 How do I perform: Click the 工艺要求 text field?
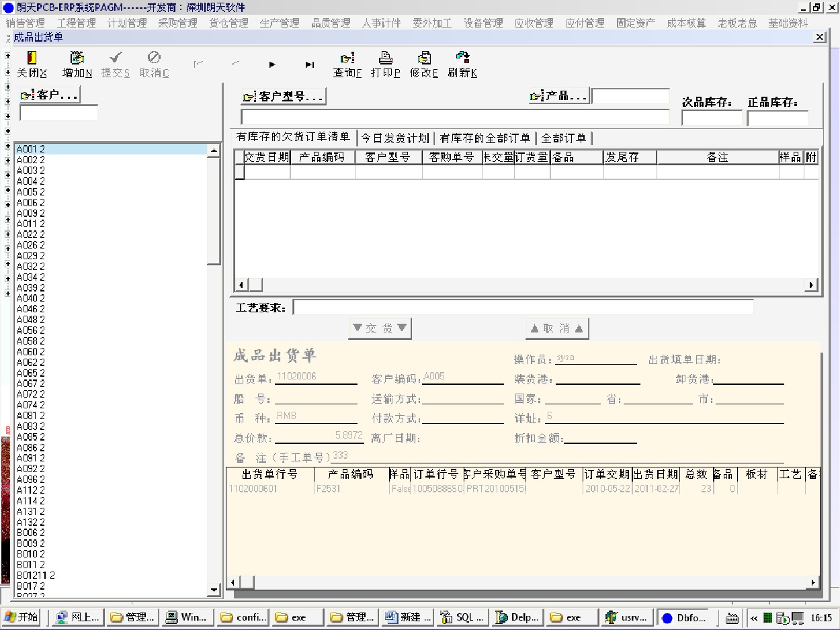tap(523, 308)
